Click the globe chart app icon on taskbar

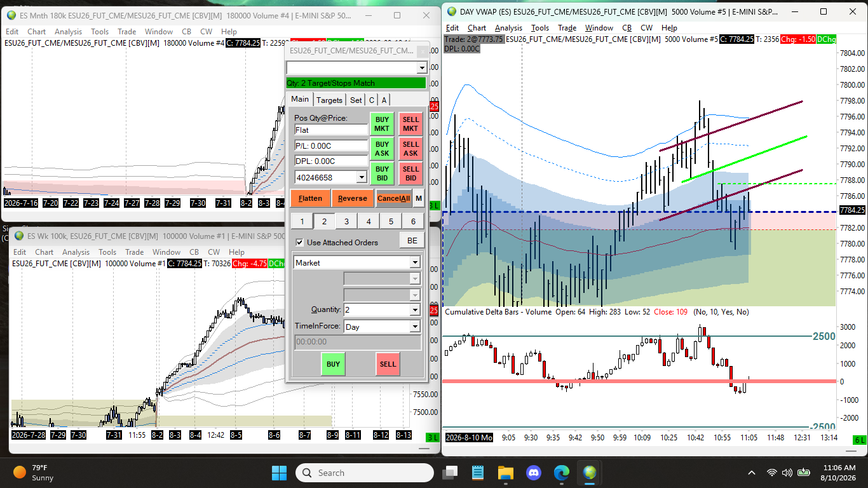pyautogui.click(x=590, y=473)
